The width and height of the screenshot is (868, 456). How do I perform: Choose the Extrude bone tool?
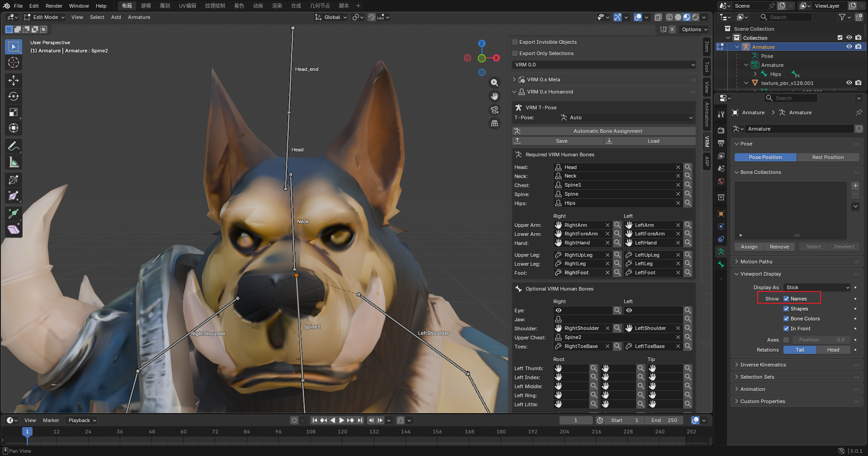click(x=14, y=213)
